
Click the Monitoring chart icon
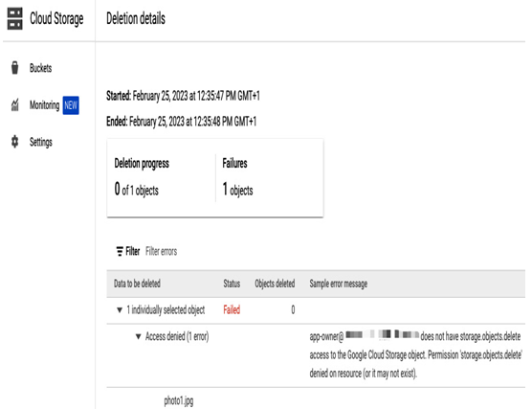pyautogui.click(x=15, y=105)
